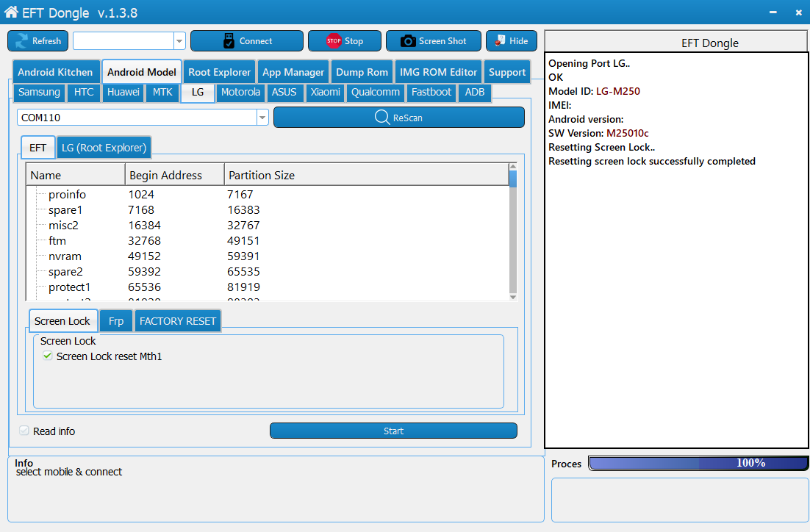The width and height of the screenshot is (810, 532).
Task: Select the LG brand tab
Action: pos(197,93)
